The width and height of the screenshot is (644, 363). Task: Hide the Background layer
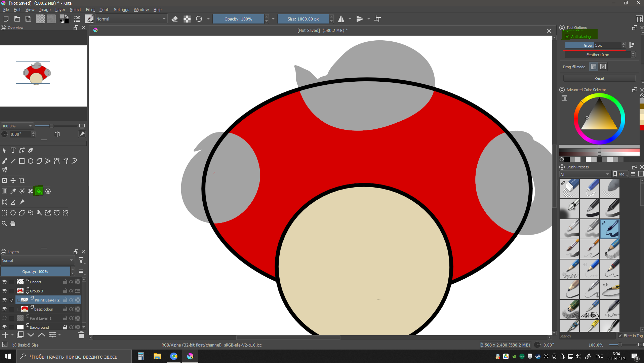pos(4,327)
